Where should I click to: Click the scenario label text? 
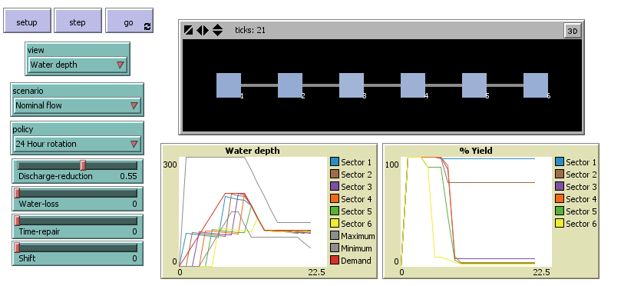[28, 91]
